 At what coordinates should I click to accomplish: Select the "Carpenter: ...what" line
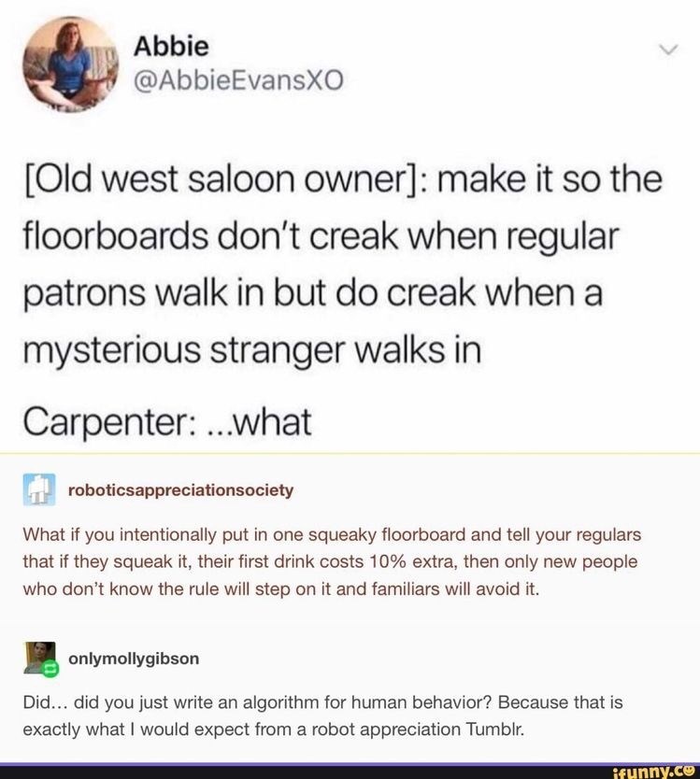coord(167,422)
